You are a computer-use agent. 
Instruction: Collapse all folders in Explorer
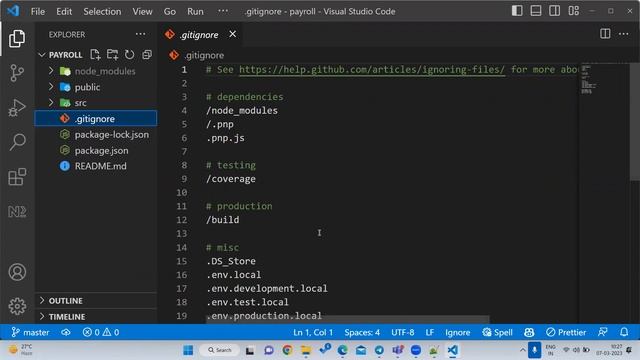pos(147,55)
